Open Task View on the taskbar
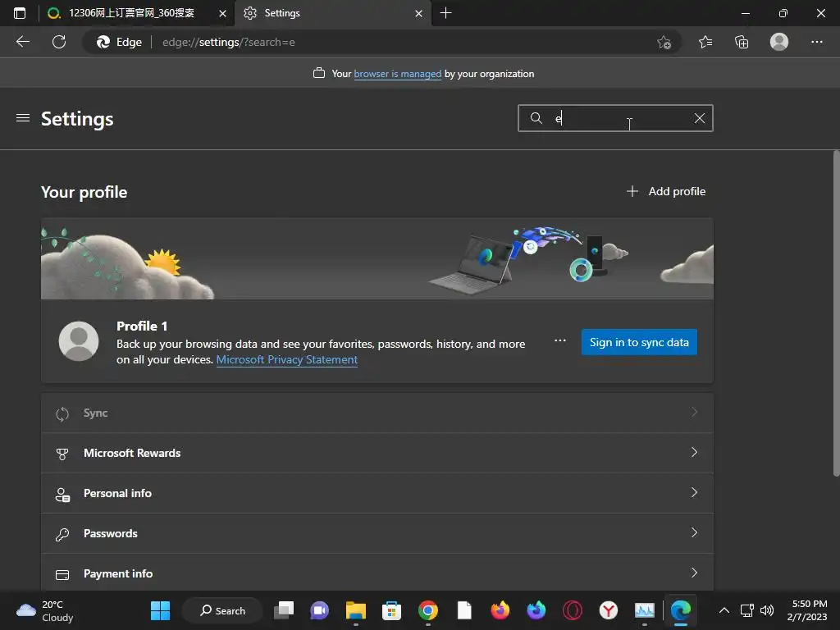The image size is (840, 630). click(284, 610)
